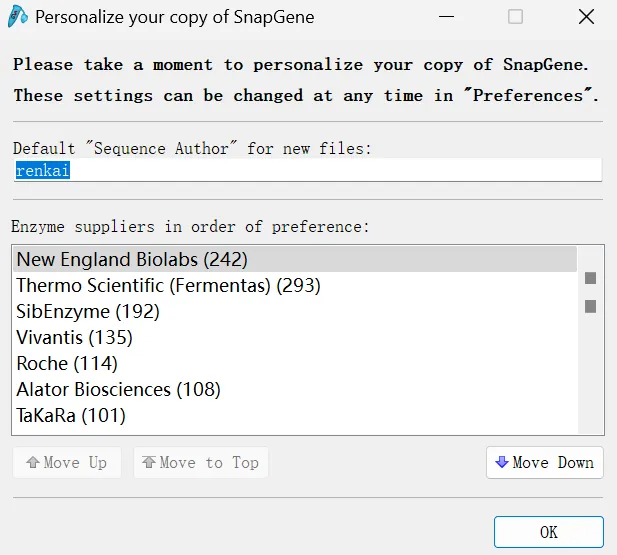Click the blue Move Down arrow icon
This screenshot has width=617, height=555.
502,462
